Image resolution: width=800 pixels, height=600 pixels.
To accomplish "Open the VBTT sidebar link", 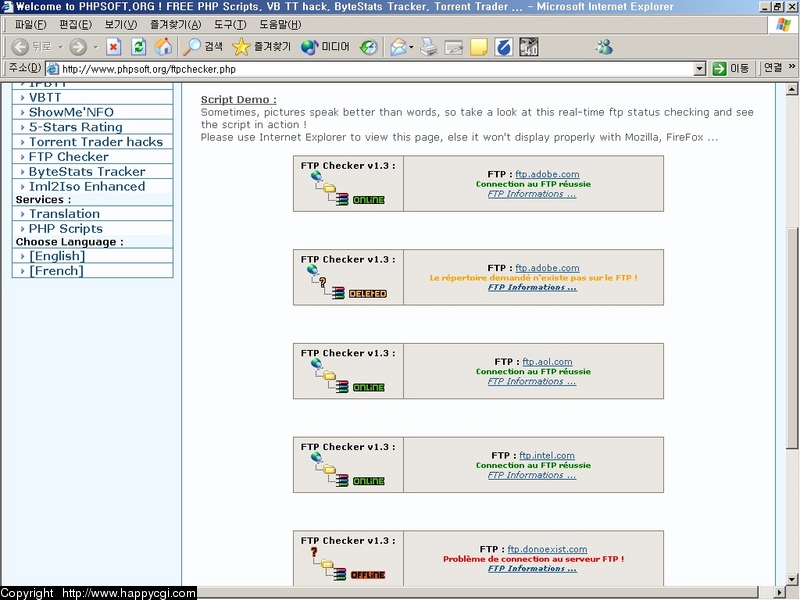I will (45, 97).
